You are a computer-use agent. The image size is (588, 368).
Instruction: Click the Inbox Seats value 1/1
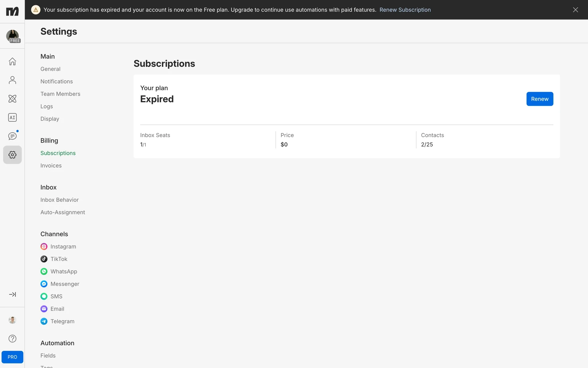tap(143, 144)
